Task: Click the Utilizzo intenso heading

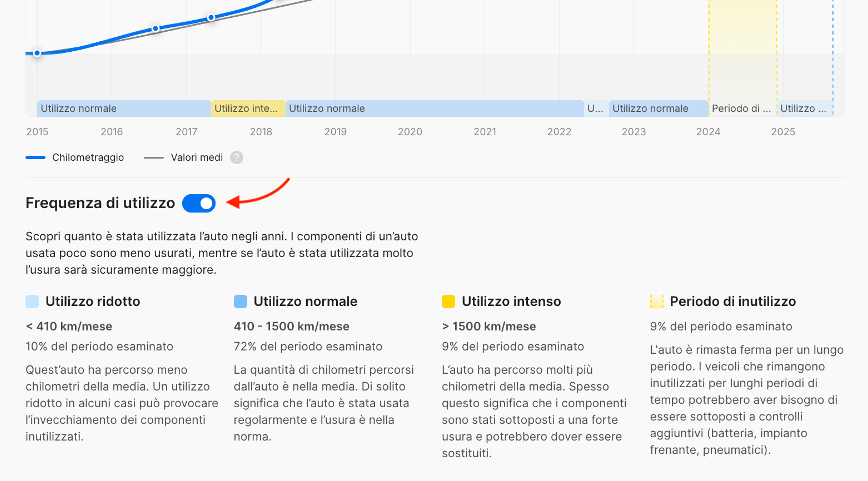Action: (511, 301)
